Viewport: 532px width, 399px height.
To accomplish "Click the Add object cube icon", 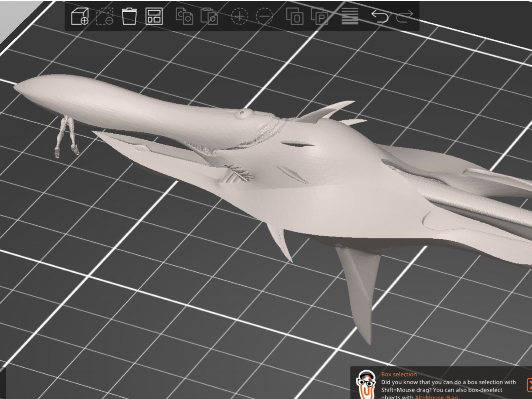I will (80, 16).
